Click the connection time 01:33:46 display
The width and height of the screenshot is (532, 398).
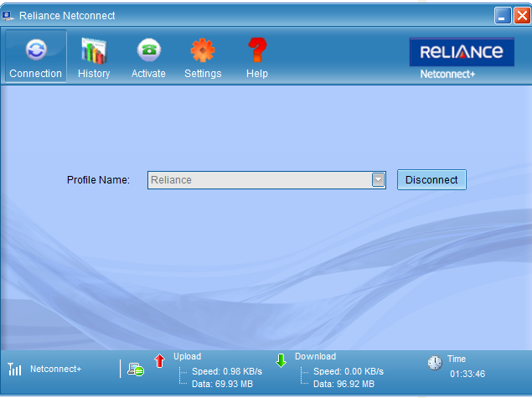pos(467,375)
